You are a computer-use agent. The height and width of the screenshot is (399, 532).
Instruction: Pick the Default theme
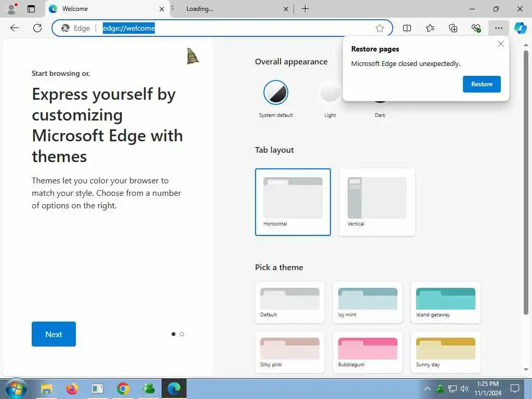pos(290,302)
